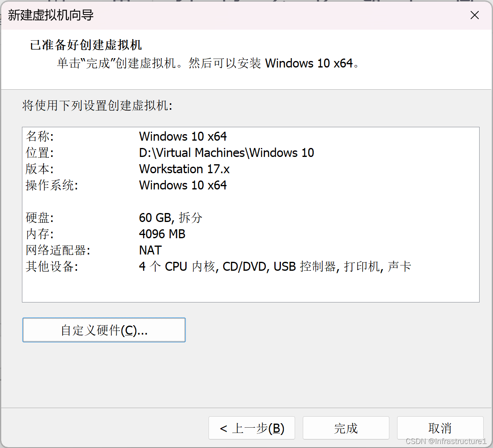Viewport: 493px width, 448px height.
Task: Click the 自定义硬件(C)... button
Action: 104,330
